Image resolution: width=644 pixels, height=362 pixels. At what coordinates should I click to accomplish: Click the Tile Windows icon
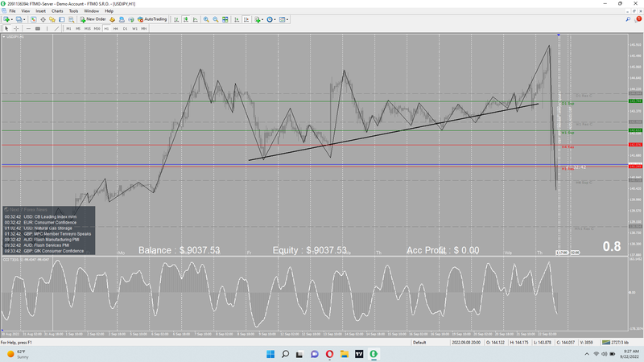[x=225, y=19]
